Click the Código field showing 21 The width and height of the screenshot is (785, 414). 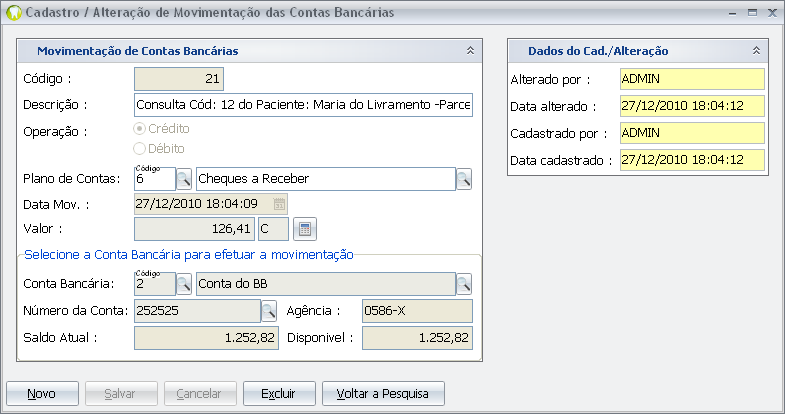[179, 79]
